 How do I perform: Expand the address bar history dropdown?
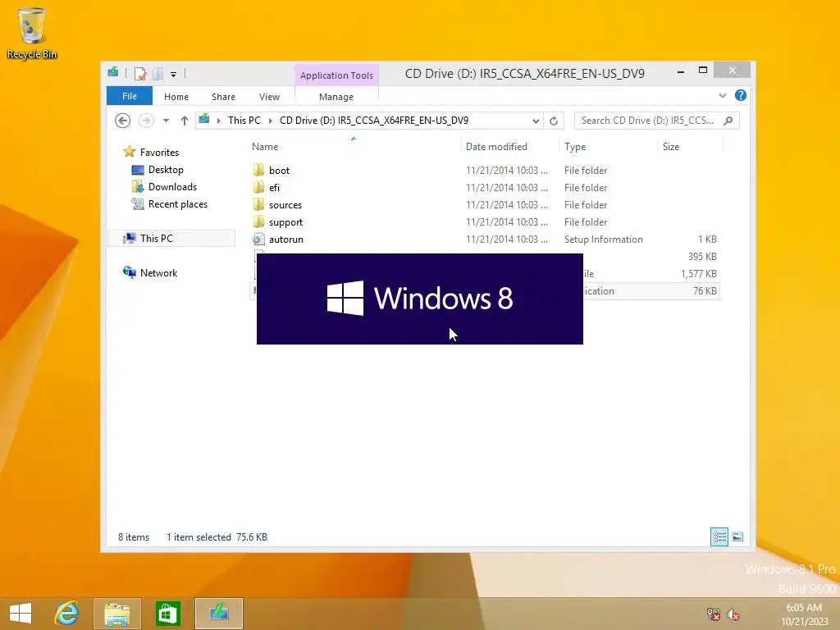pyautogui.click(x=536, y=121)
